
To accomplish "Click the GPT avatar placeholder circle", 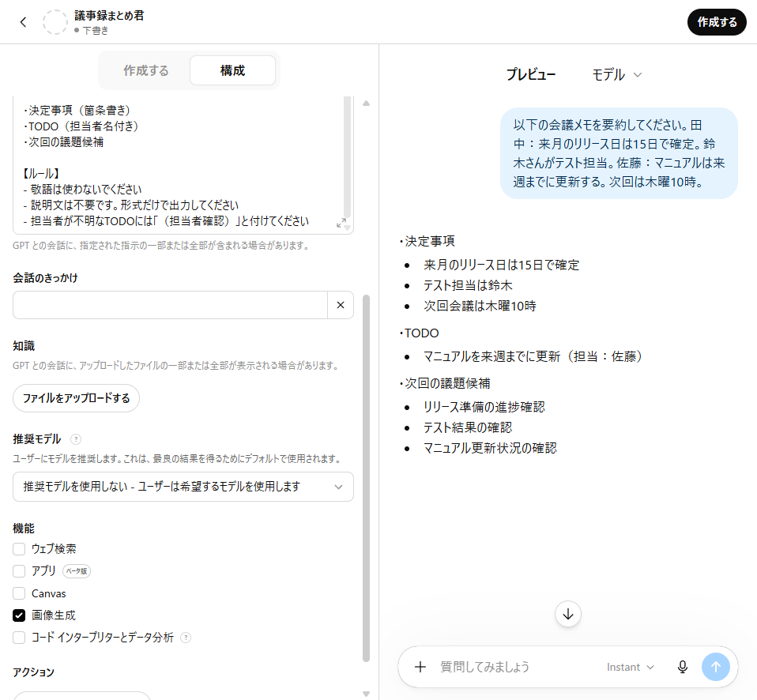I will pos(55,22).
